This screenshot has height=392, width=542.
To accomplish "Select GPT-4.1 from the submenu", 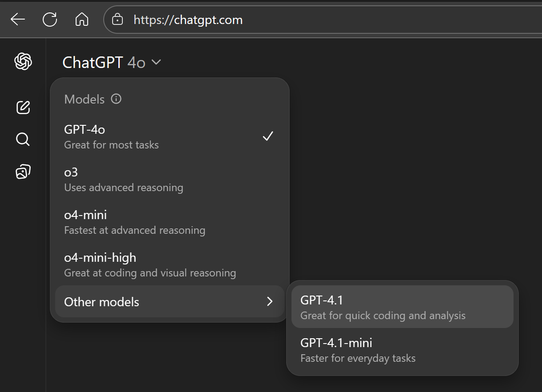I will (x=402, y=307).
